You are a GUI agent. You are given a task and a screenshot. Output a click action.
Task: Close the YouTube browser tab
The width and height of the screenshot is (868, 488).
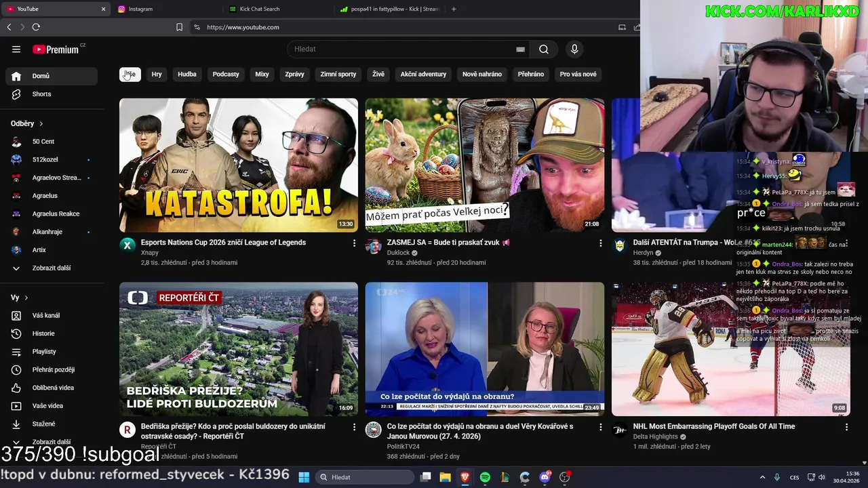[x=103, y=9]
